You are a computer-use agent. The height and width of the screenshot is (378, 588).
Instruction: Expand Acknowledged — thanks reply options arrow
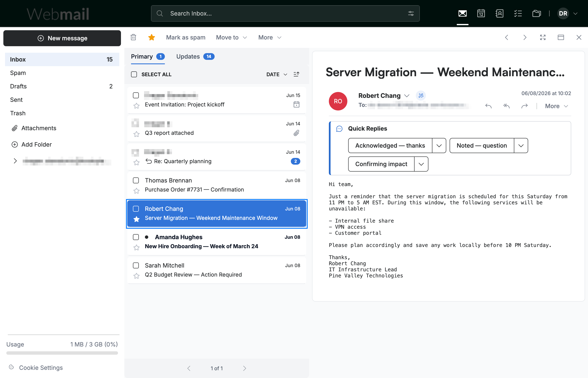coord(439,146)
